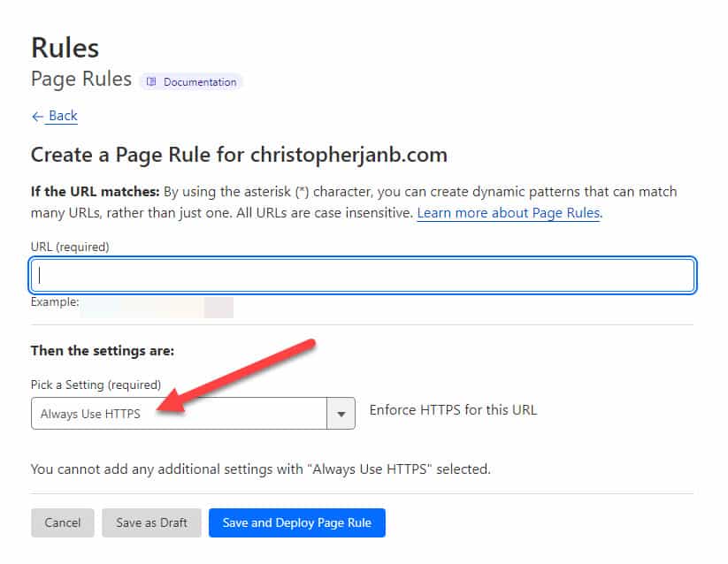
Task: Click the book icon beside Documentation
Action: click(x=151, y=82)
